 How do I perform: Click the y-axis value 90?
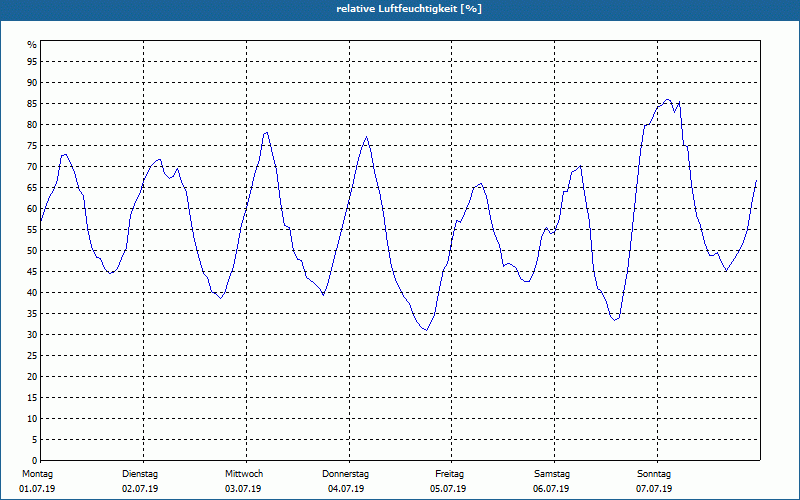click(x=32, y=83)
